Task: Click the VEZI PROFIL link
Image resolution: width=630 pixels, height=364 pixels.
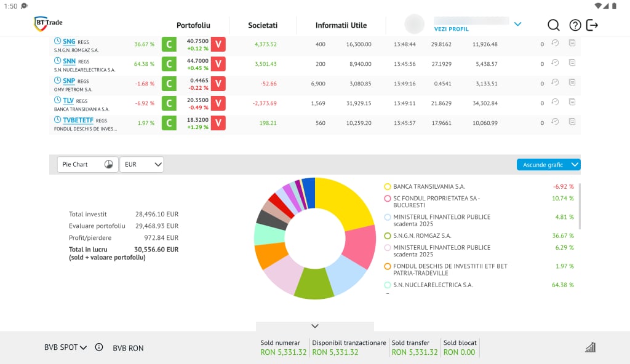Action: pos(451,29)
